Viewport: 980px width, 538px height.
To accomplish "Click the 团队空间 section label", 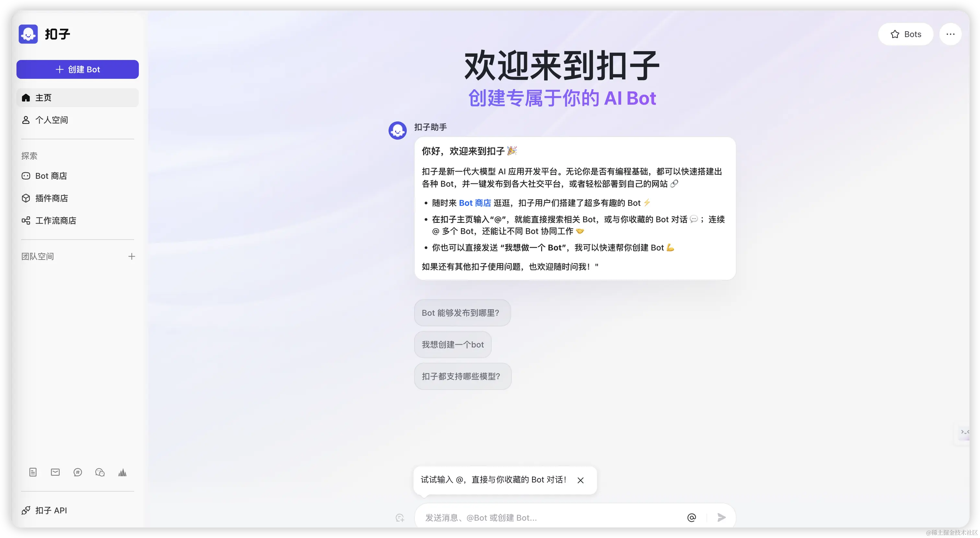I will (38, 257).
